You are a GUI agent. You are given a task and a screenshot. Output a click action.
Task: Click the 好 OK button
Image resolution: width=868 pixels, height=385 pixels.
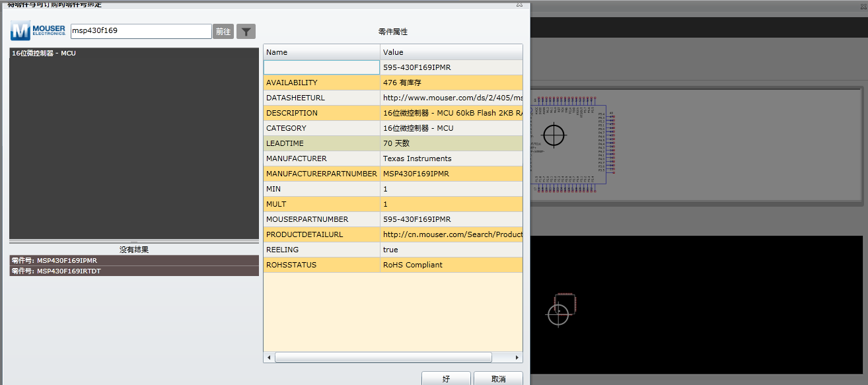coord(446,379)
